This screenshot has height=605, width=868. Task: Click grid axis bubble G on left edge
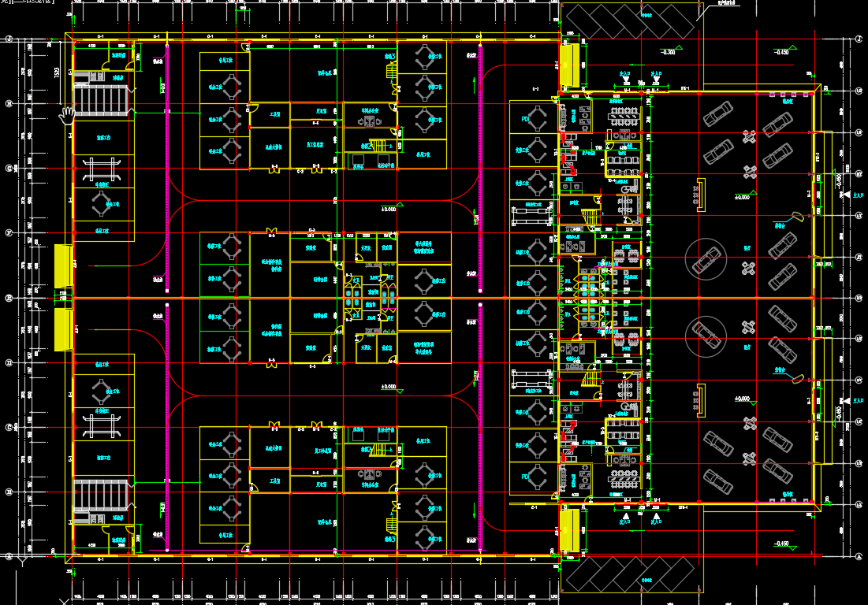9,168
